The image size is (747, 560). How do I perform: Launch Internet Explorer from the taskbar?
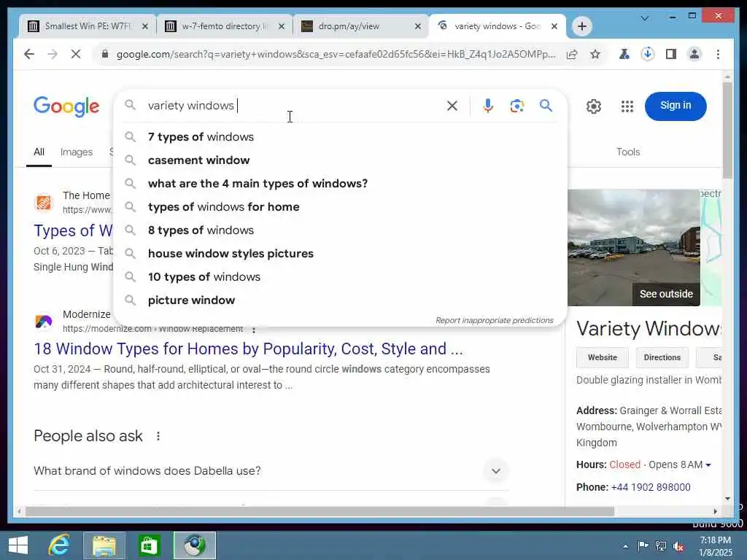[60, 545]
